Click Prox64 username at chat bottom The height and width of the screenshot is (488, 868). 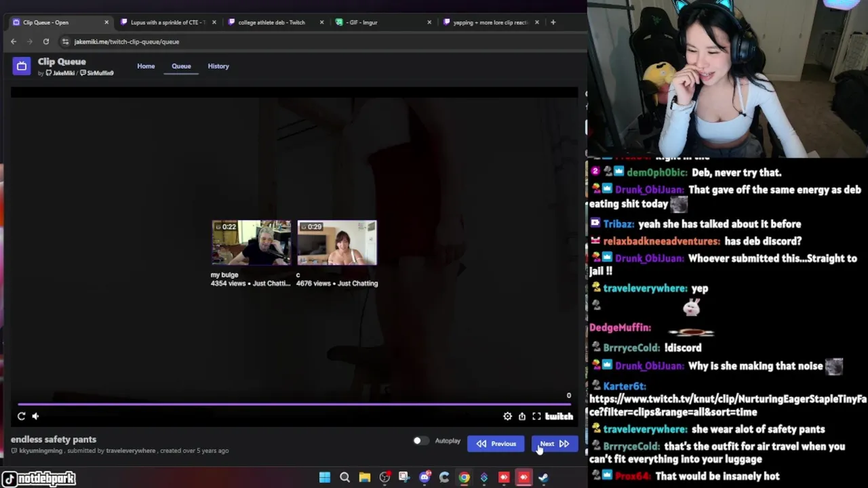point(631,476)
